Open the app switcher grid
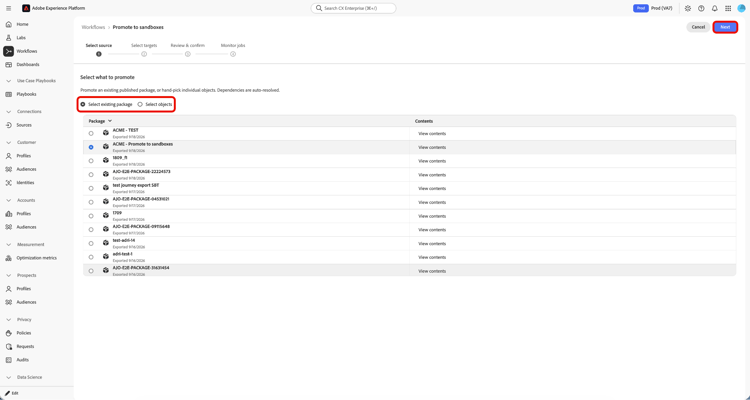 click(728, 8)
